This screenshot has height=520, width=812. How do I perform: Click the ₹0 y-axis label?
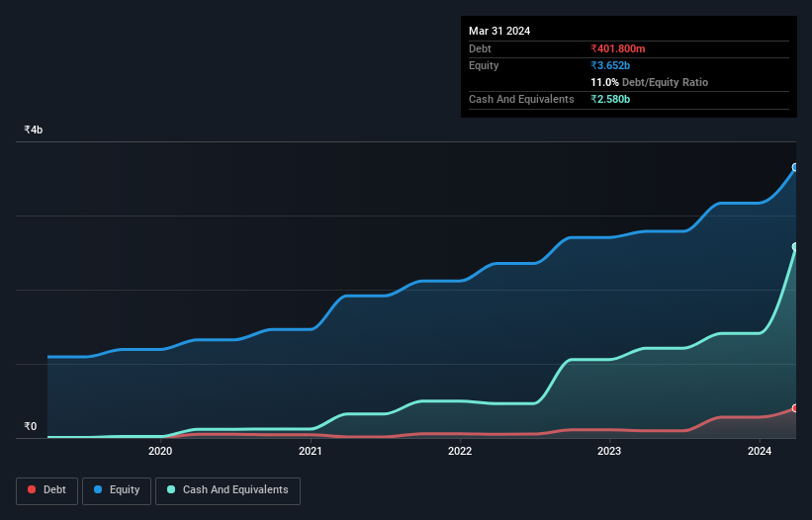tap(31, 426)
